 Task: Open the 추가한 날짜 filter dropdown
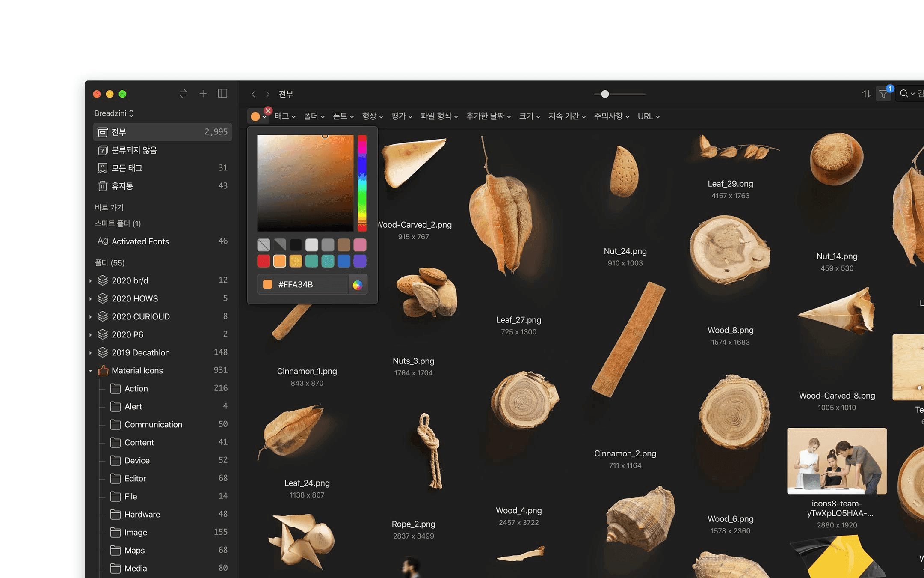[x=489, y=116]
